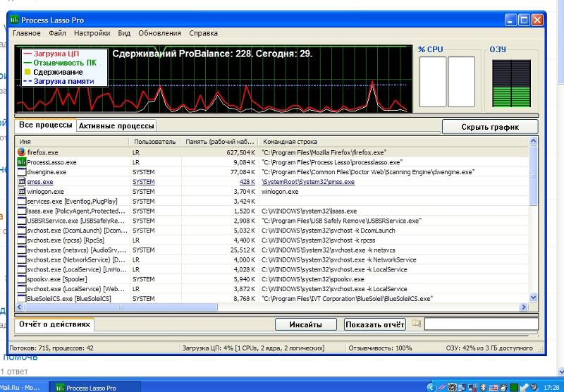Viewport: 564px width, 392px height.
Task: Click the firefox.exe Firefox icon
Action: tap(22, 152)
